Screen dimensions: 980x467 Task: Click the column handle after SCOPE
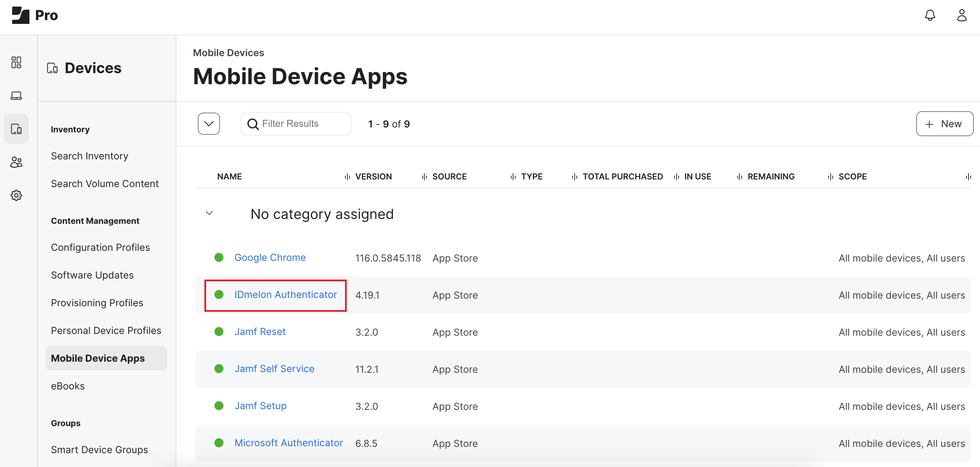point(968,177)
